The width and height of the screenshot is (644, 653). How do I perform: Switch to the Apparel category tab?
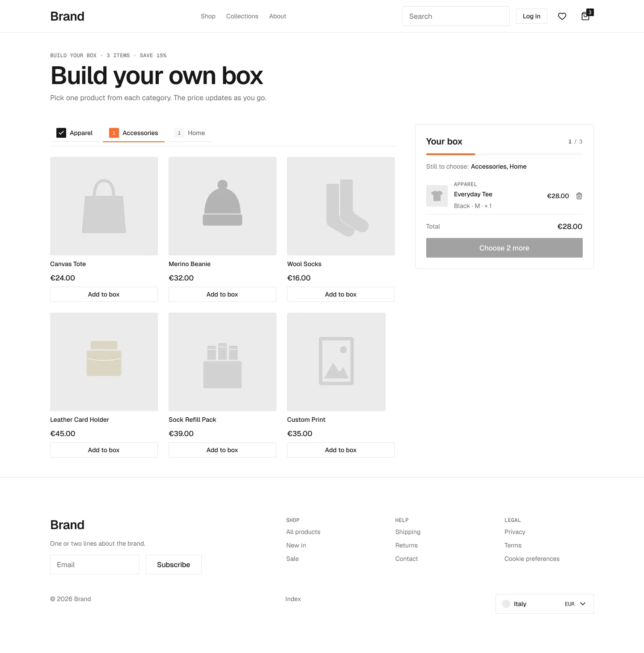click(75, 133)
